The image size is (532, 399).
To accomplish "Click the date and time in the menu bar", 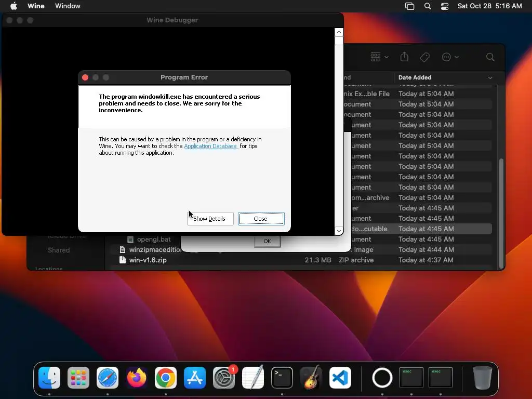I will click(x=489, y=6).
